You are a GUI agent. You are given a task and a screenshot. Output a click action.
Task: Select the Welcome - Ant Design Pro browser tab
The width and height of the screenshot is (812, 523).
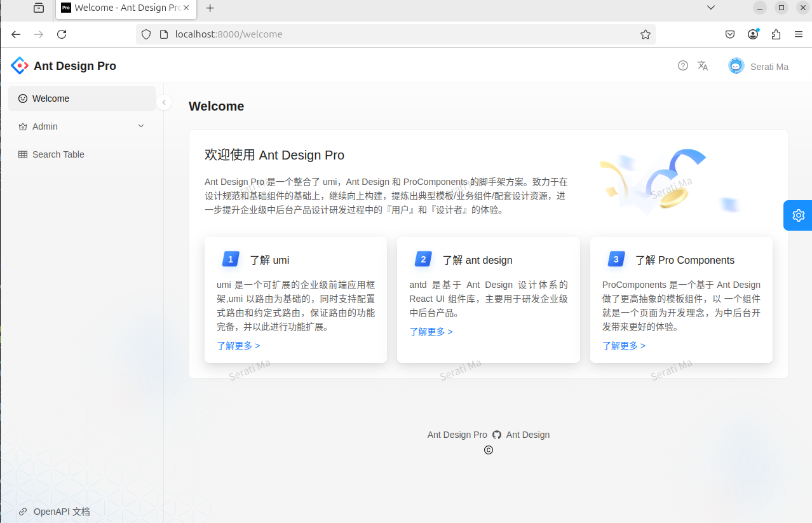125,8
